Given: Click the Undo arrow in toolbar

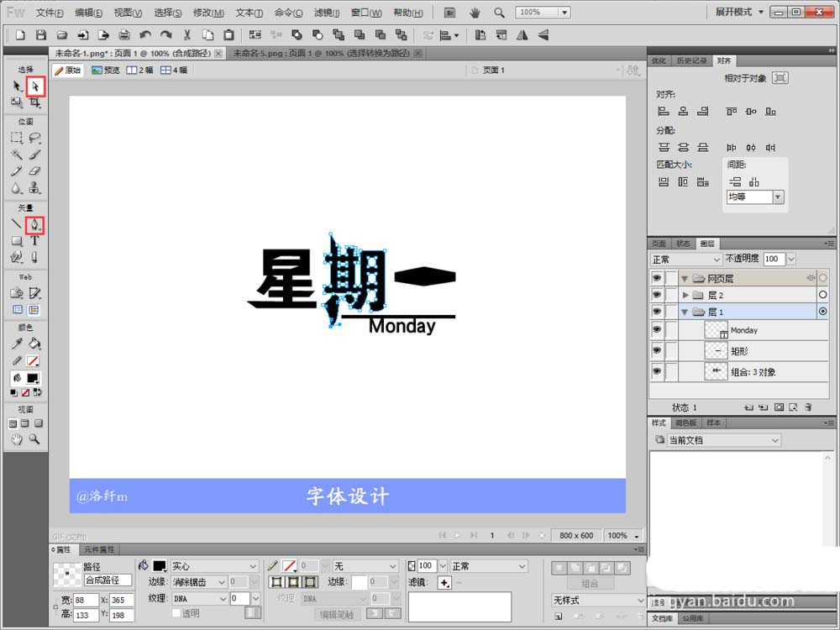Looking at the screenshot, I should tap(145, 35).
